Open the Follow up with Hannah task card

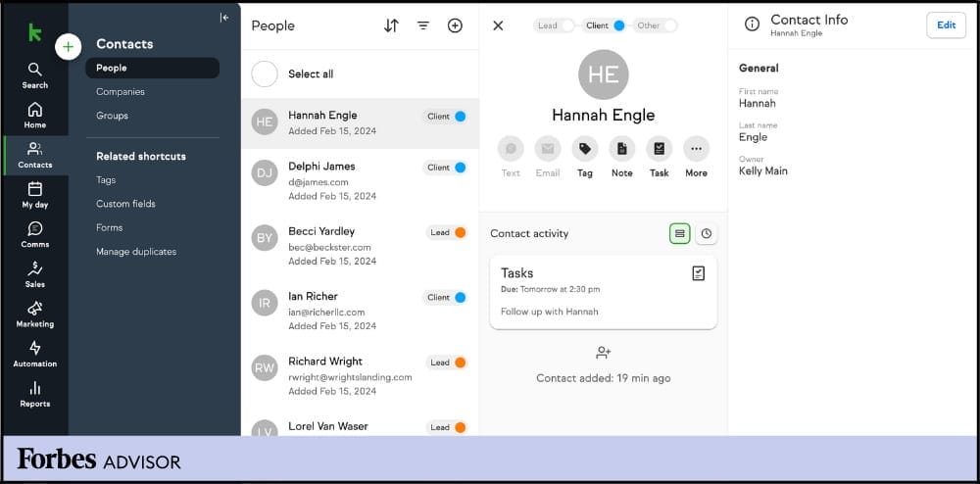click(603, 292)
